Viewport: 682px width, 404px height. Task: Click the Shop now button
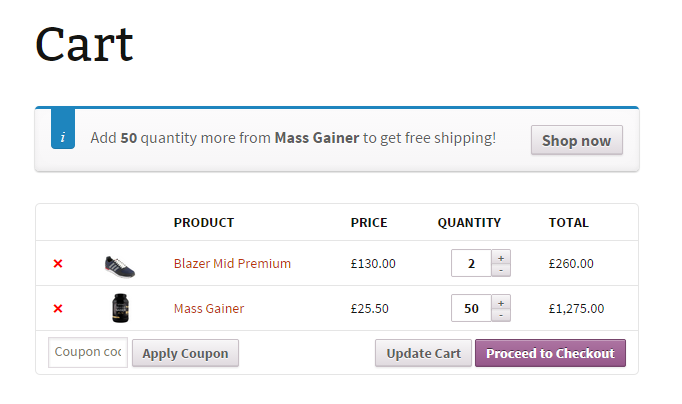576,140
